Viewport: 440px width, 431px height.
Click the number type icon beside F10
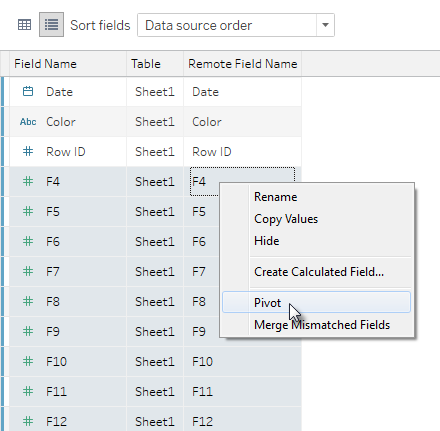pos(28,361)
